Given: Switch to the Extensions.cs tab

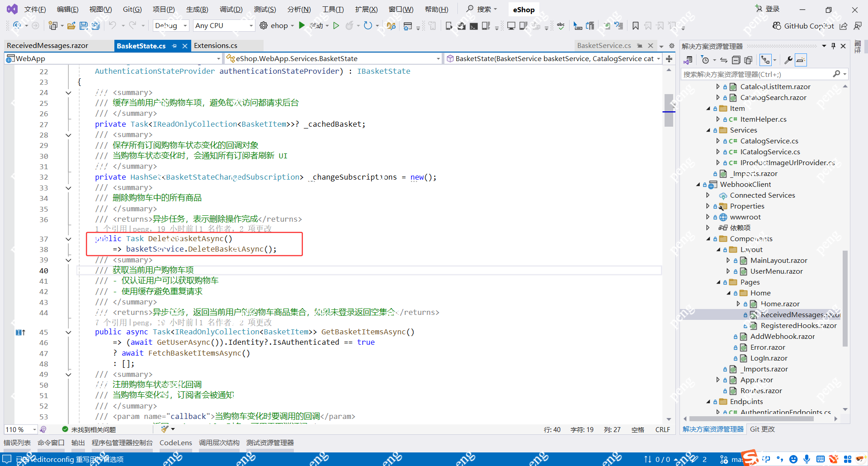Looking at the screenshot, I should click(x=216, y=45).
